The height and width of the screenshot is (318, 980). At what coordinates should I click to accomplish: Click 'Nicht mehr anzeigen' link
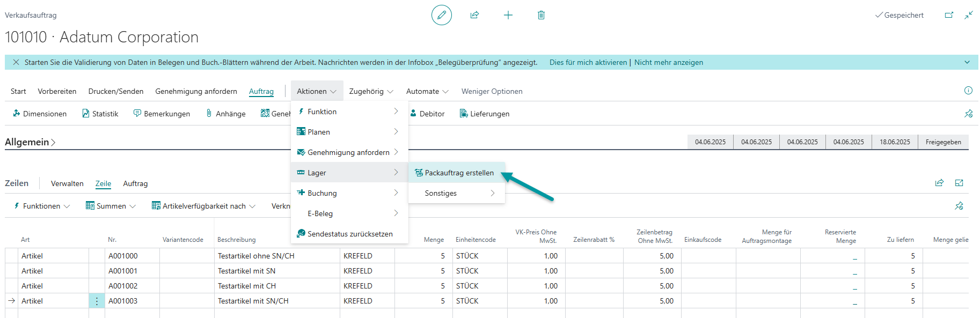click(x=668, y=62)
